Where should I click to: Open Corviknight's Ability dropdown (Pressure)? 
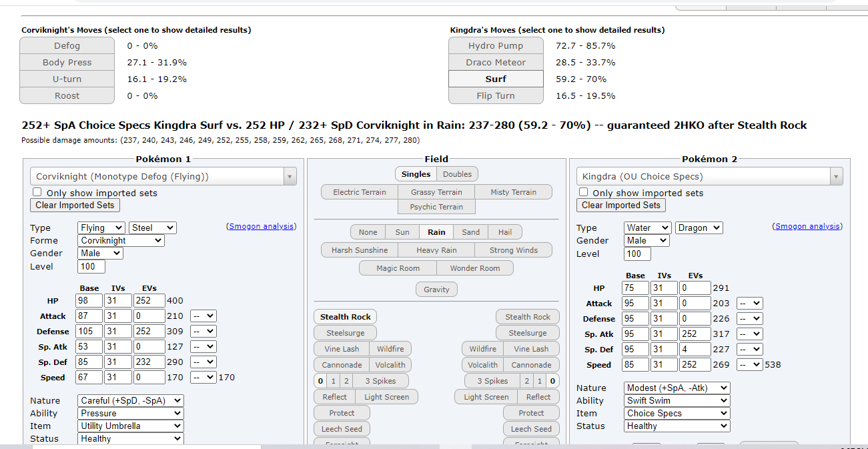click(131, 414)
